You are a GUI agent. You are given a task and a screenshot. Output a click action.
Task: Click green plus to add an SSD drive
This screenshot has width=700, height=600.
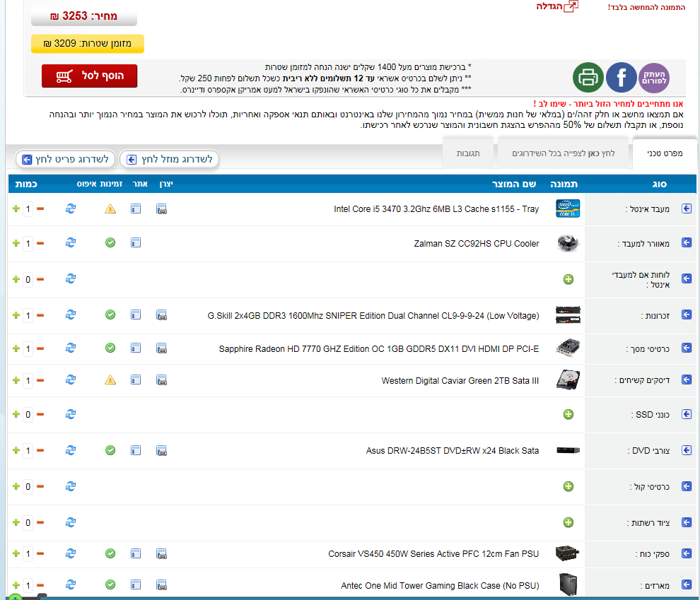click(568, 414)
